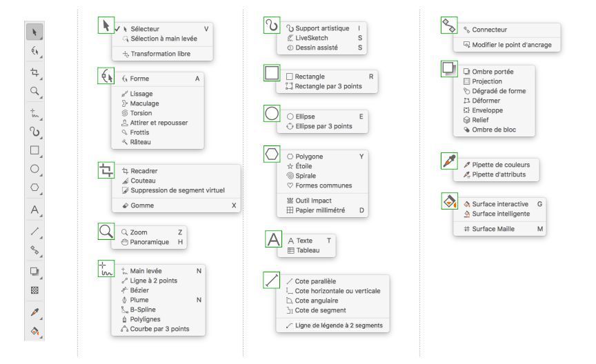Image resolution: width=596 pixels, height=364 pixels.
Task: Select the Text tool in the toolbox
Action: point(33,208)
